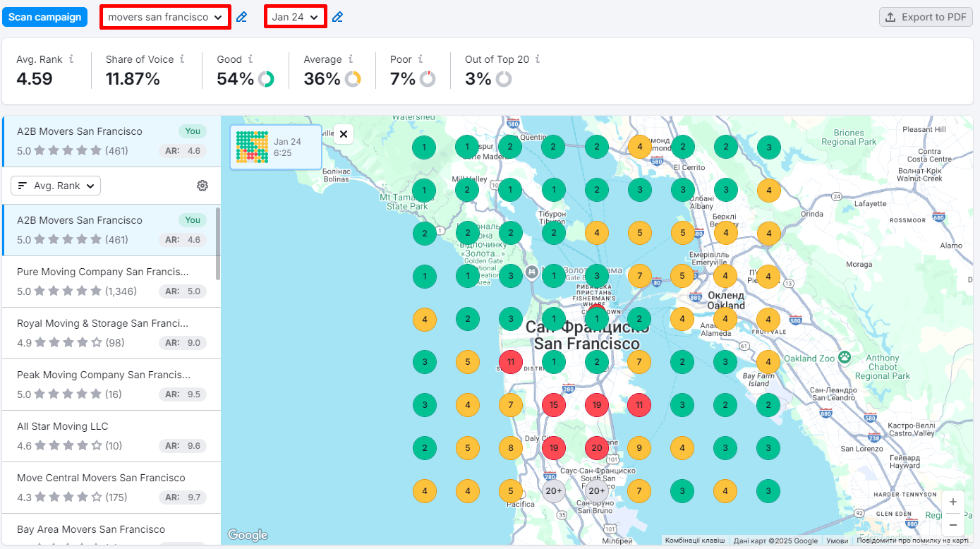The width and height of the screenshot is (980, 549).
Task: Click the AR 9.6 badge for All Star Moving
Action: click(x=183, y=446)
